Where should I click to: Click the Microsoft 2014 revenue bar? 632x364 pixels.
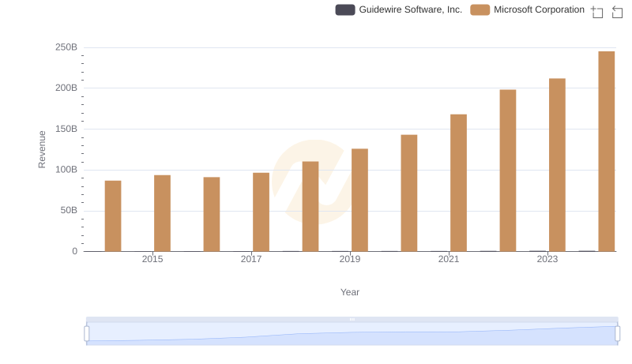coord(113,216)
